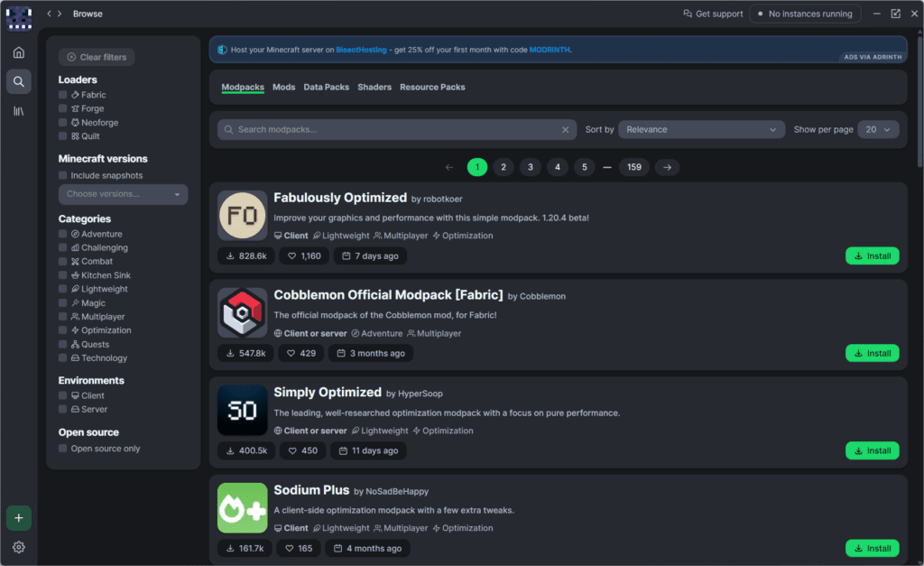Screen dimensions: 924x566
Task: Click the Fabulously Optimized modpack icon
Action: pos(243,216)
